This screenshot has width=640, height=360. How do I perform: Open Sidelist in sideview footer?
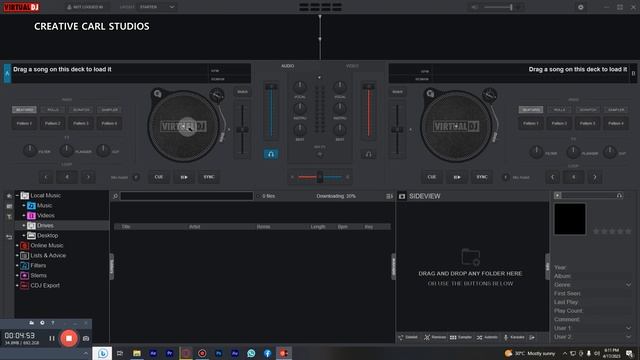[x=408, y=337]
